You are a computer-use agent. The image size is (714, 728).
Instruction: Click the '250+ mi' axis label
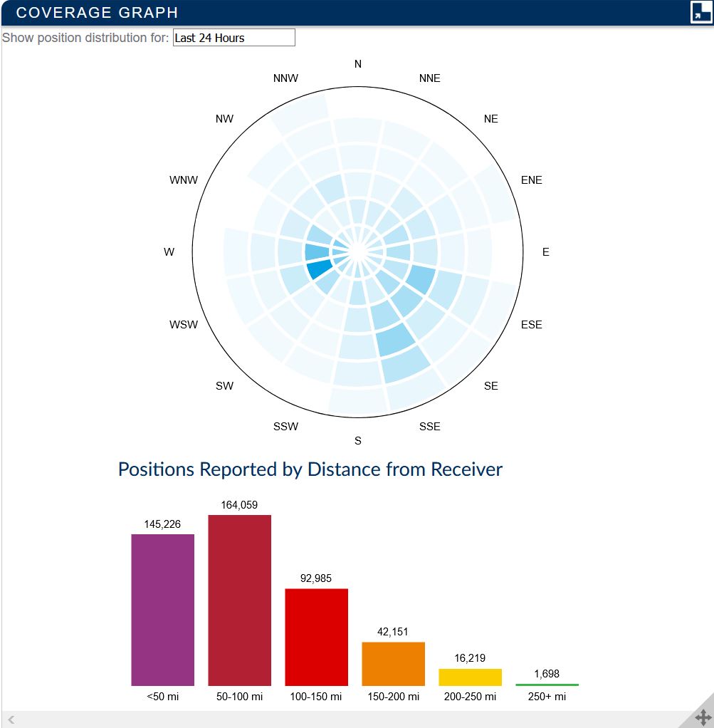[547, 697]
